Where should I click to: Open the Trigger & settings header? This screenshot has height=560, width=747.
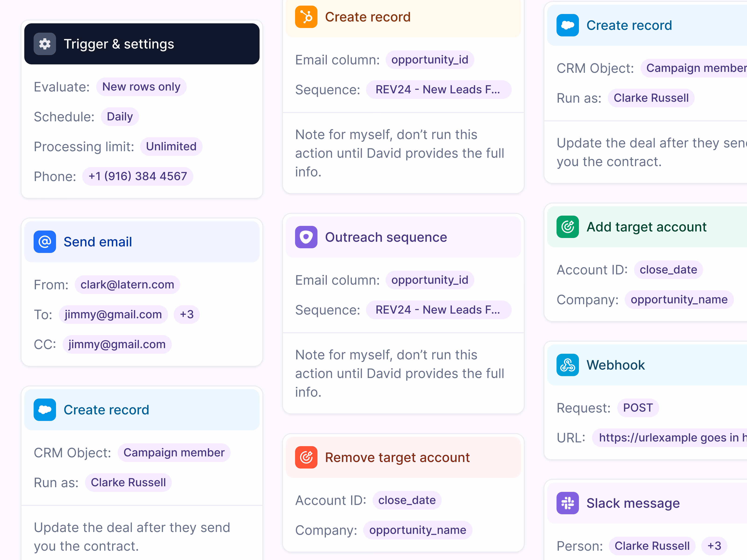(x=142, y=44)
